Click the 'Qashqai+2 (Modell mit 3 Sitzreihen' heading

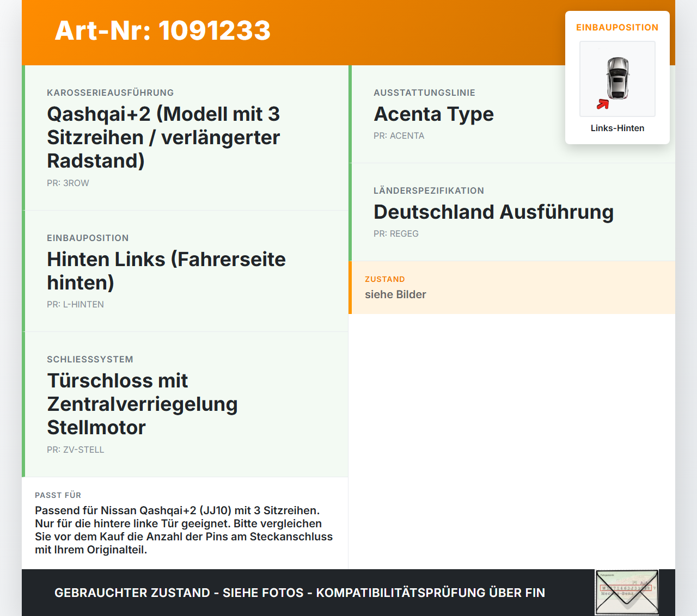pos(163,137)
